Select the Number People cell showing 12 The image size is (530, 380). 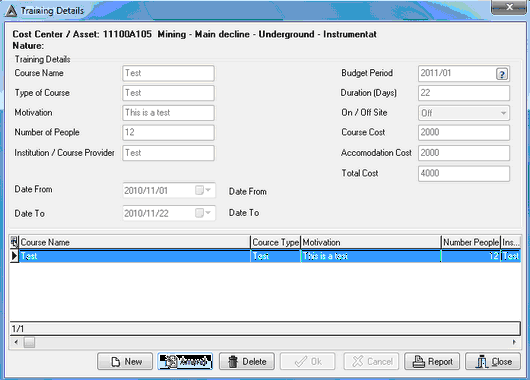coord(471,256)
